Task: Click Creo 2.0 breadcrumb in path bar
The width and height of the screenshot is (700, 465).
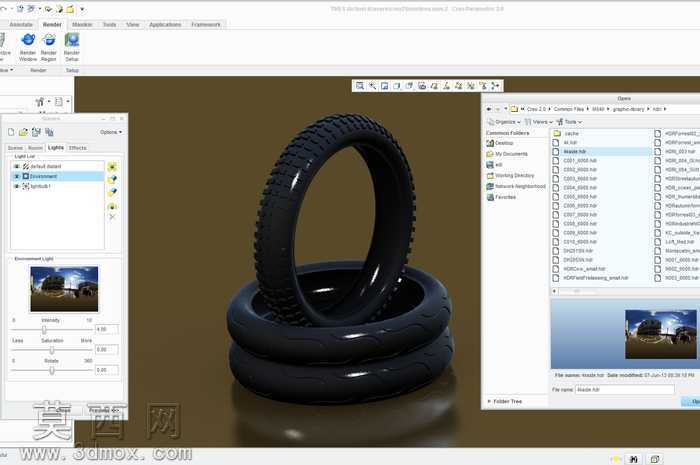Action: (536, 109)
